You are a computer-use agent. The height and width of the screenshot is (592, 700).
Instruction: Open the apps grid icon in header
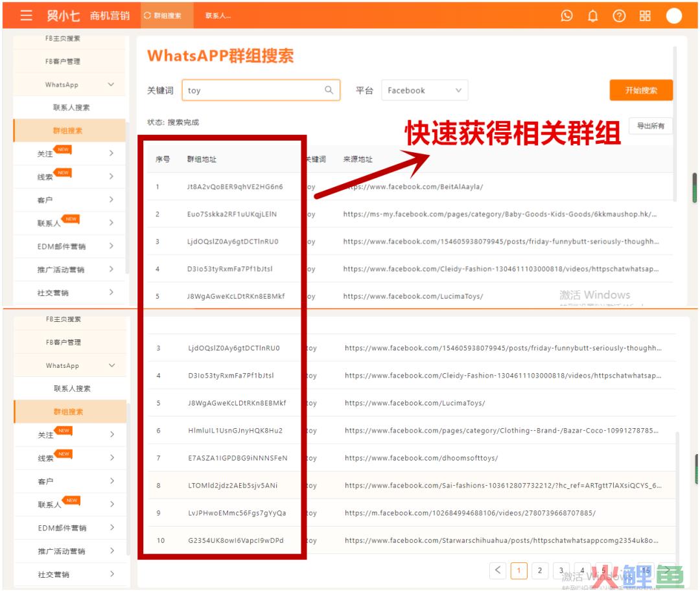click(645, 16)
